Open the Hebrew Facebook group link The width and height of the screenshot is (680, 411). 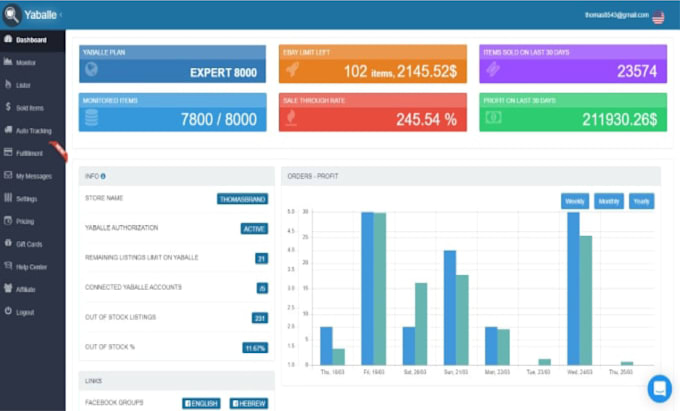(x=248, y=403)
